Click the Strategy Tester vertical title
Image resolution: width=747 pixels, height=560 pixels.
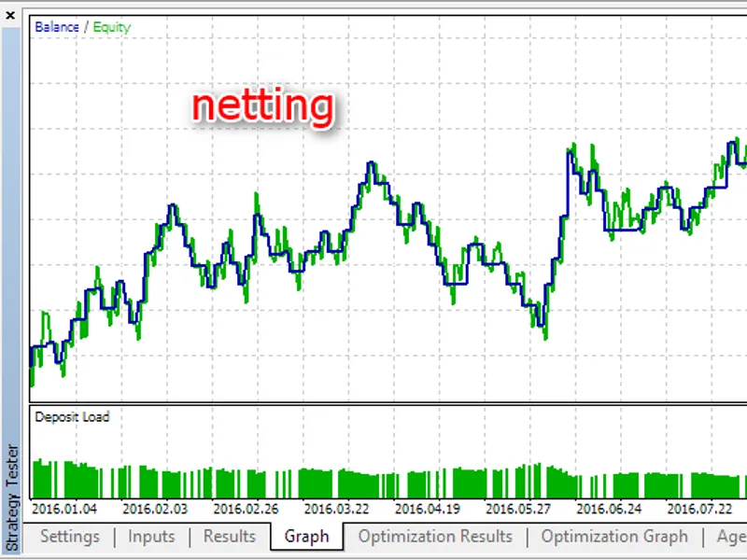pos(12,497)
